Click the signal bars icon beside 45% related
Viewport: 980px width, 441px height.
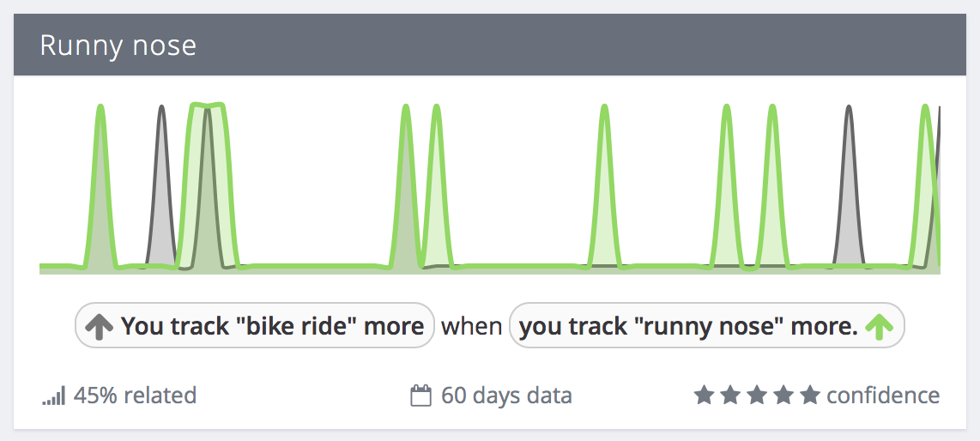[54, 396]
